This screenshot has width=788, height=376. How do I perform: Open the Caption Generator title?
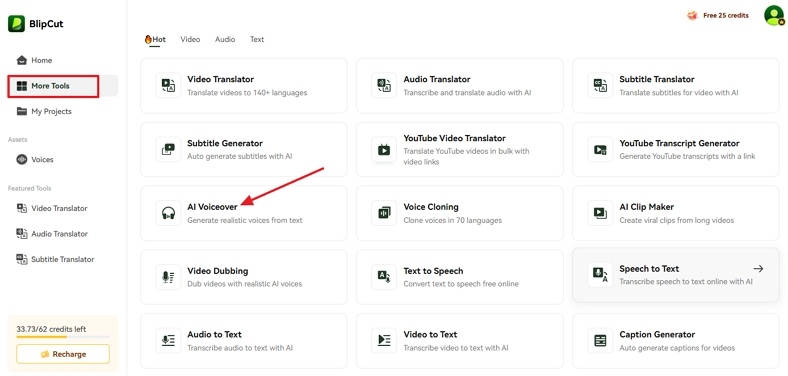tap(657, 334)
